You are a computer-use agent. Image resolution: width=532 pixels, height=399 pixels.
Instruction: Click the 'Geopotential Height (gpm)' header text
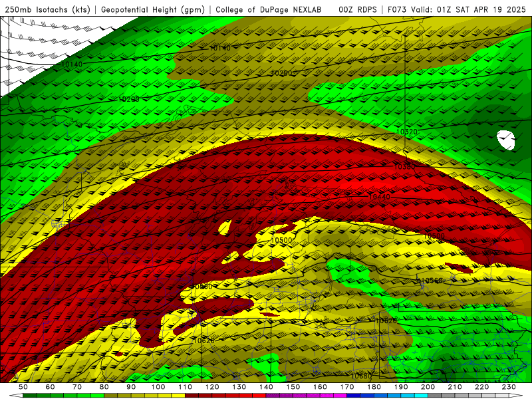tap(153, 9)
